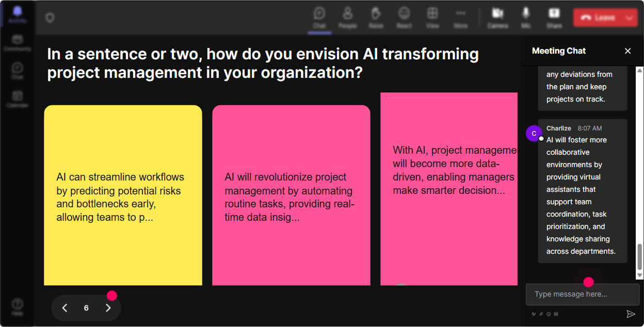Viewport: 644px width, 327px height.
Task: Open the Share screen option
Action: [554, 17]
